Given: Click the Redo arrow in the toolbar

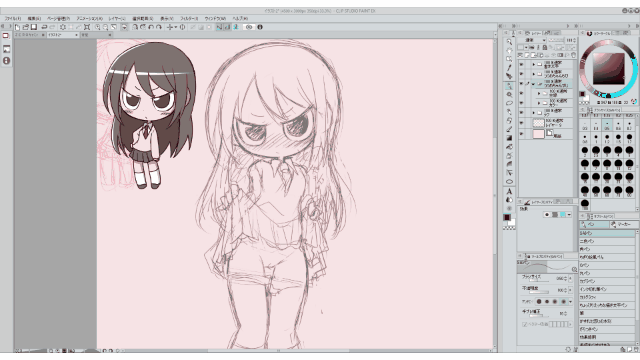Looking at the screenshot, I should click(x=52, y=27).
